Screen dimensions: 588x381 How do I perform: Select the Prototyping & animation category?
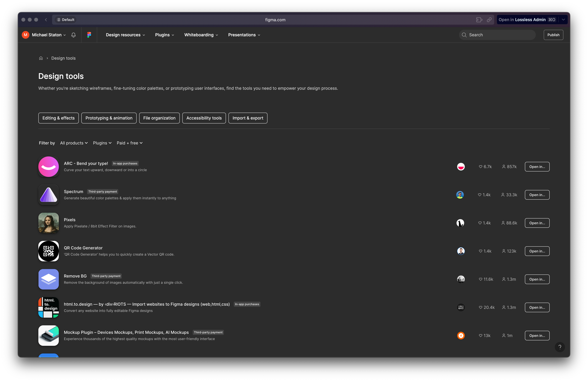coord(109,118)
